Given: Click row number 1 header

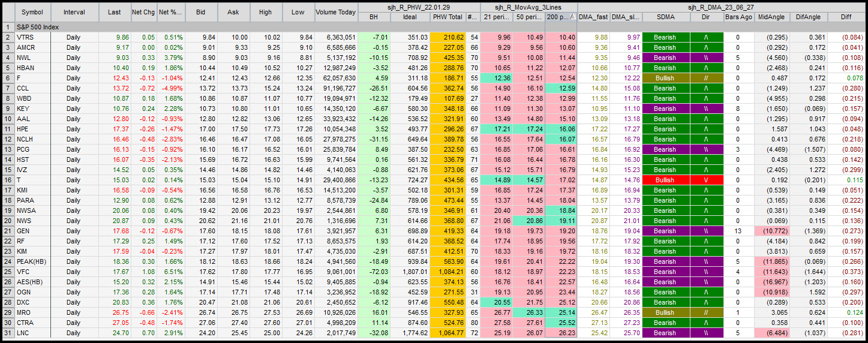Looking at the screenshot, I should coord(8,27).
